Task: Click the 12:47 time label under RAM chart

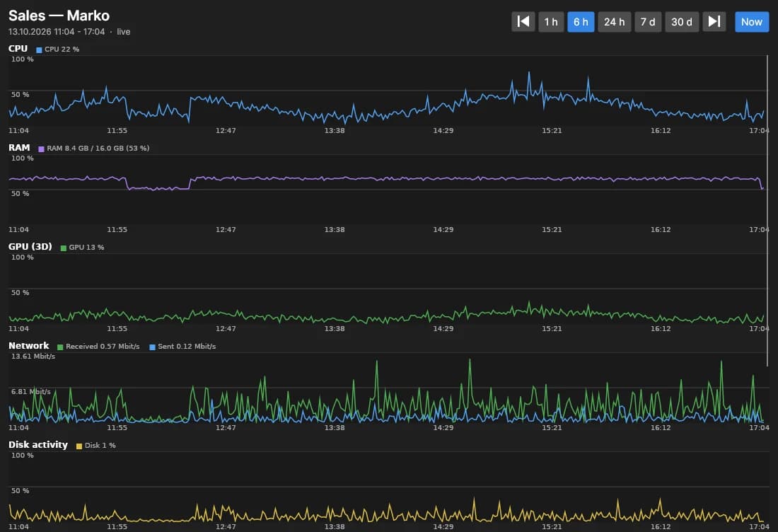Action: (x=226, y=230)
